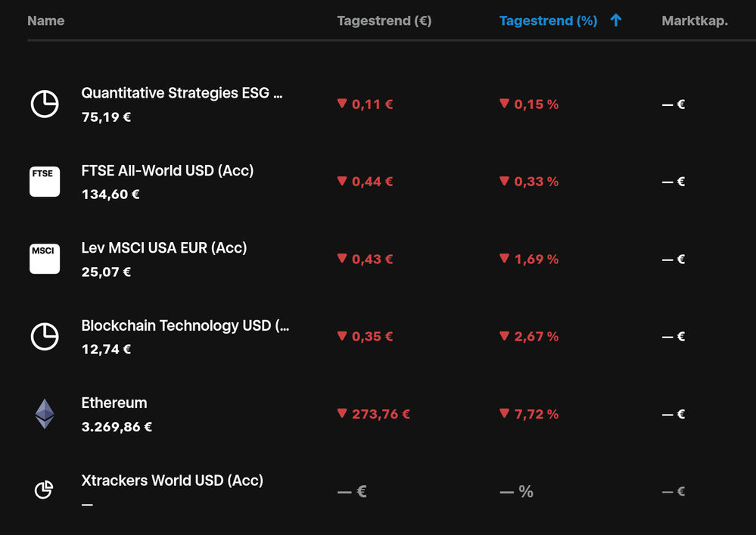Select the Ethereum diamond logo

(44, 414)
